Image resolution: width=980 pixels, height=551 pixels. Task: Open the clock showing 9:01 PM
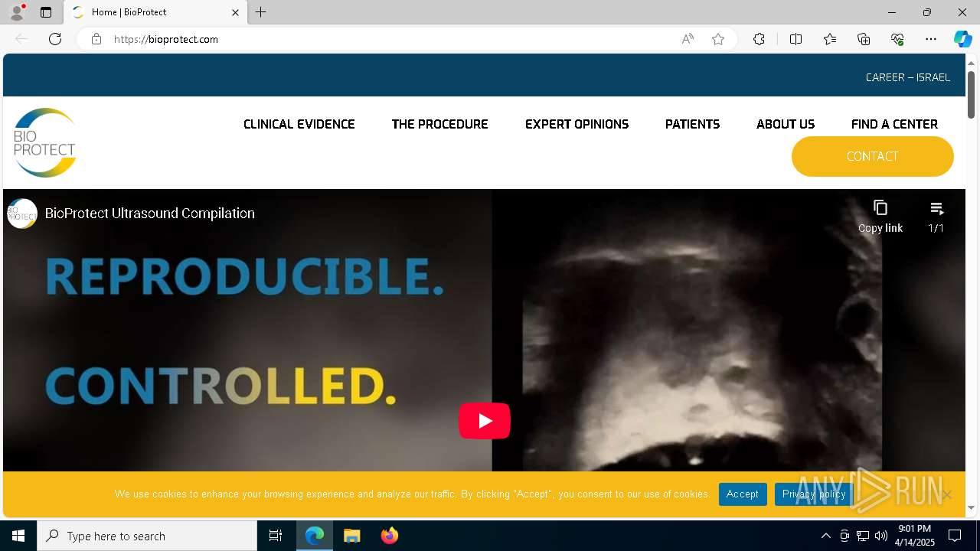[915, 536]
